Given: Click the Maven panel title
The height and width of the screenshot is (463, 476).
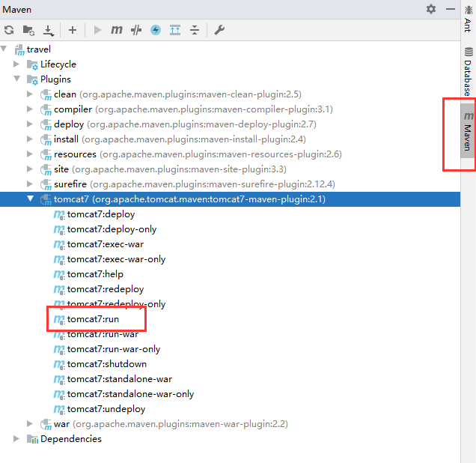Looking at the screenshot, I should pos(17,10).
